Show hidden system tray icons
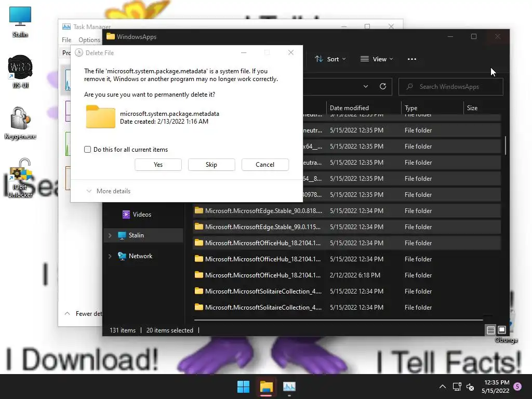532x399 pixels. coord(443,387)
